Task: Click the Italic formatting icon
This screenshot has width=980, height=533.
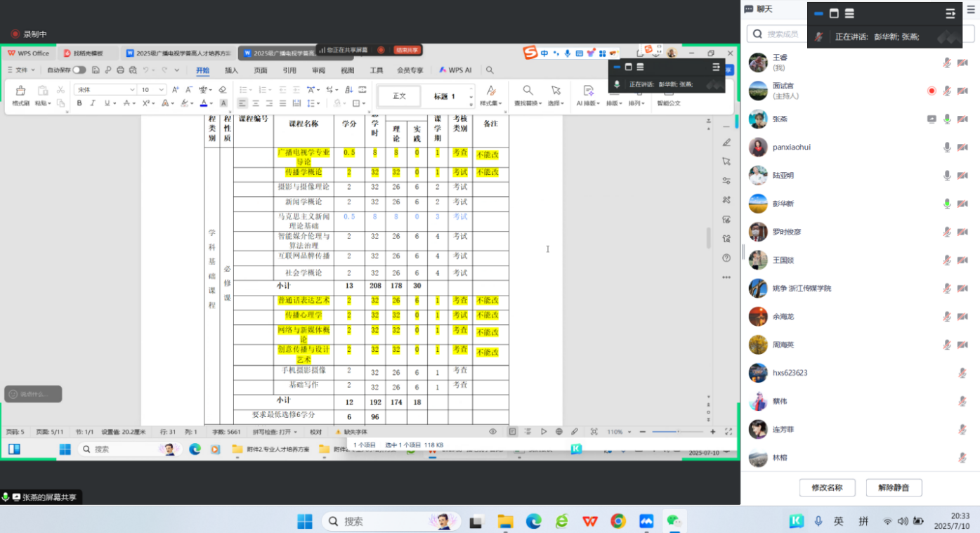Action: 93,103
